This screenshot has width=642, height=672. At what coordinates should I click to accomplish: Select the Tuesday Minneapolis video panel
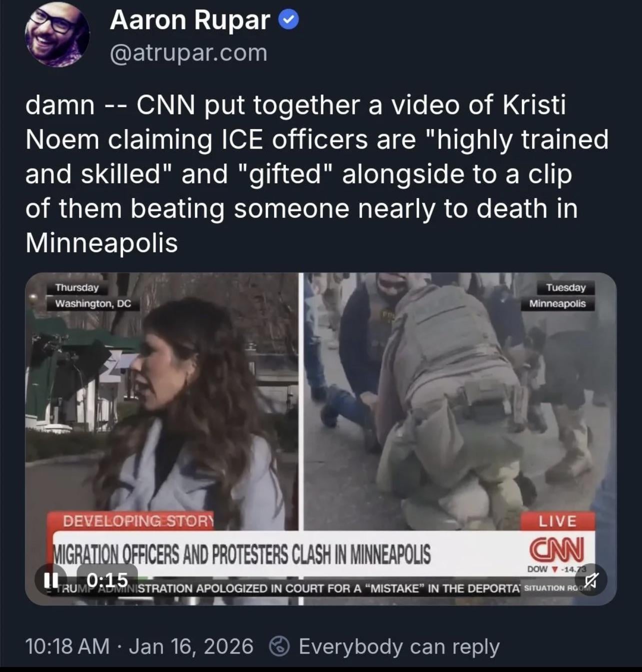(459, 401)
